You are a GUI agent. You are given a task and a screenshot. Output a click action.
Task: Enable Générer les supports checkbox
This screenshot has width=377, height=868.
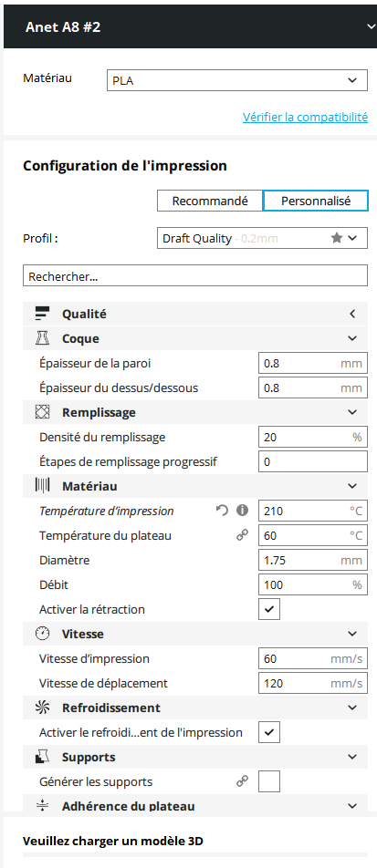269,781
